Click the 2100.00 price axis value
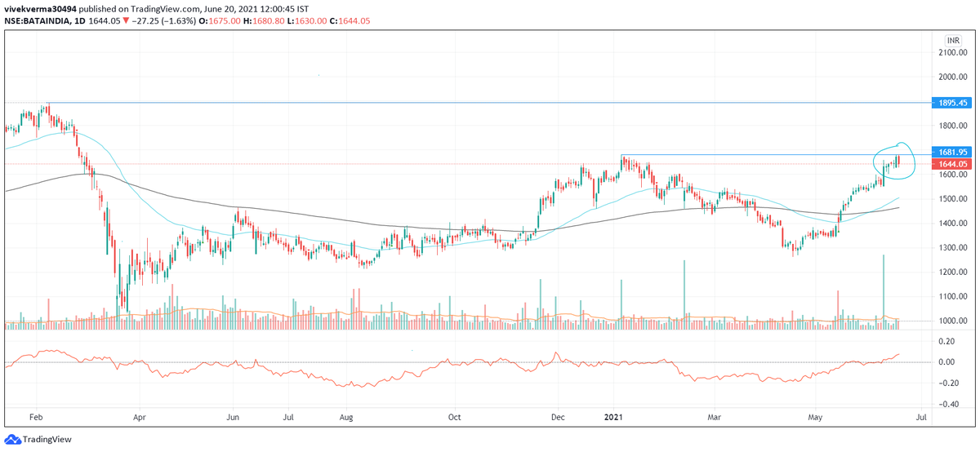980x452 pixels. pos(954,53)
